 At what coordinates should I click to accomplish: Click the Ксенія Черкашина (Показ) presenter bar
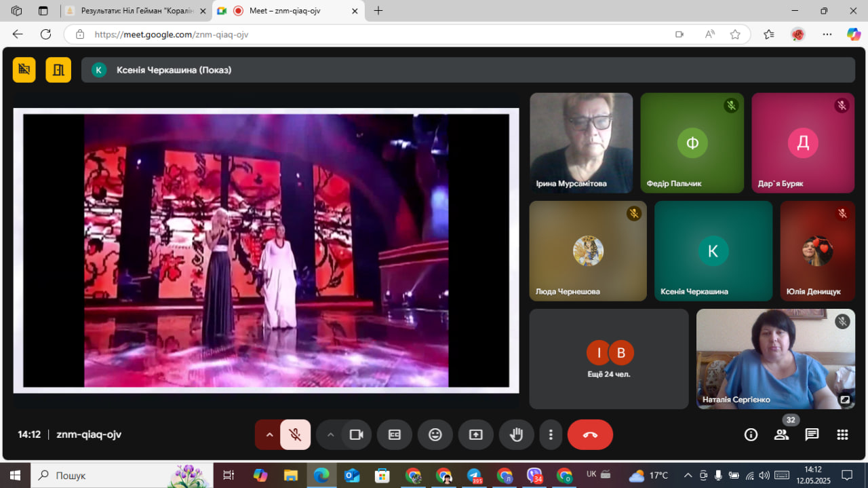tap(468, 70)
